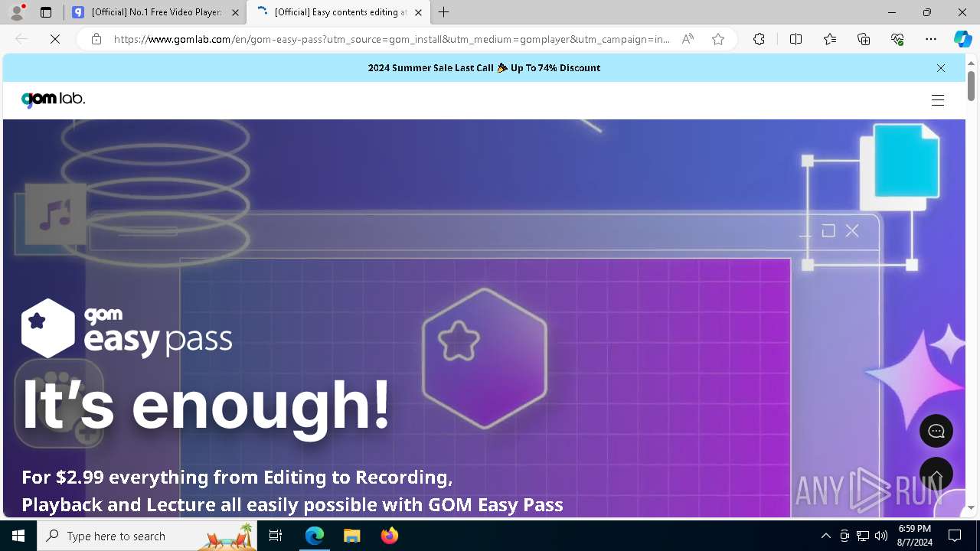
Task: Open Read aloud in address bar
Action: (x=688, y=39)
